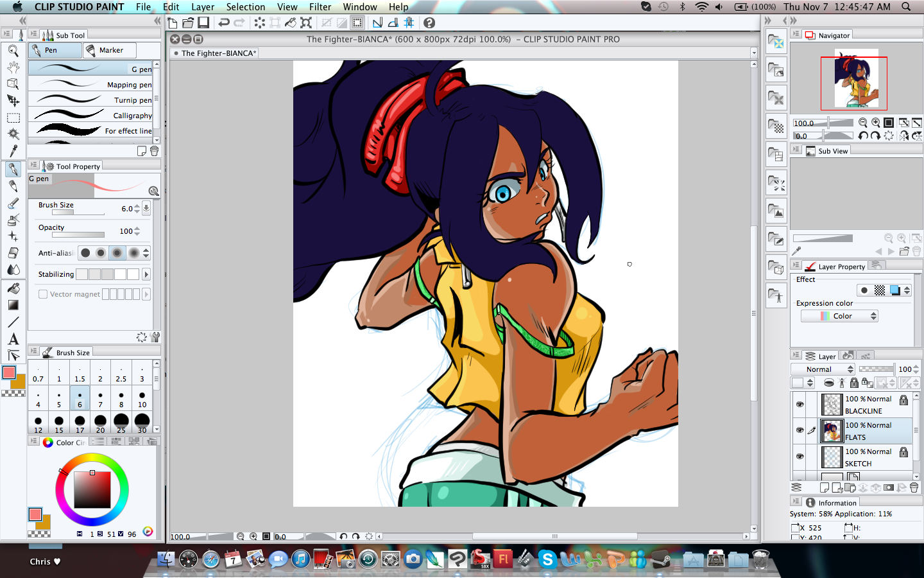Select the Fill paint bucket tool

[x=13, y=288]
